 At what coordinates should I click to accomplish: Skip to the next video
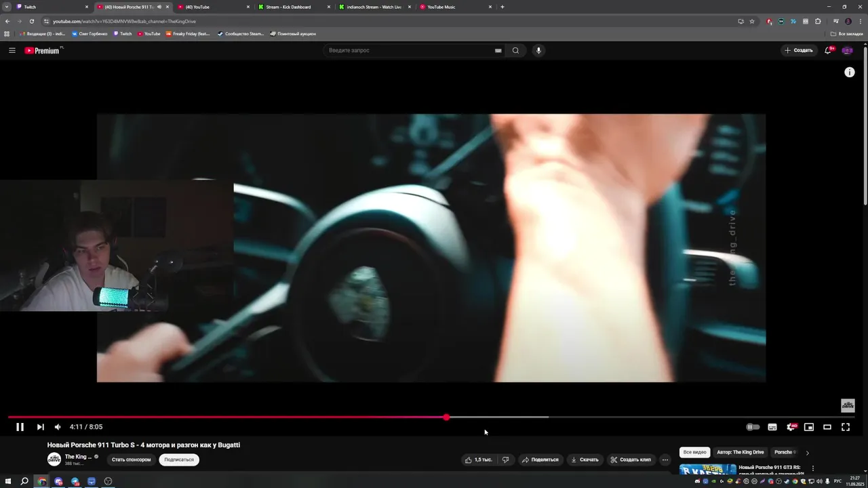(40, 427)
